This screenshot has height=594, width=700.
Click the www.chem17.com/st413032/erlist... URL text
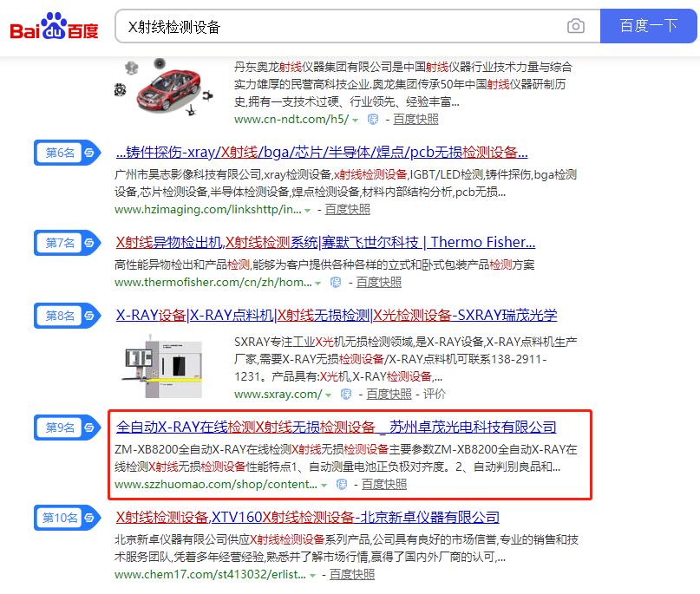pos(210,574)
